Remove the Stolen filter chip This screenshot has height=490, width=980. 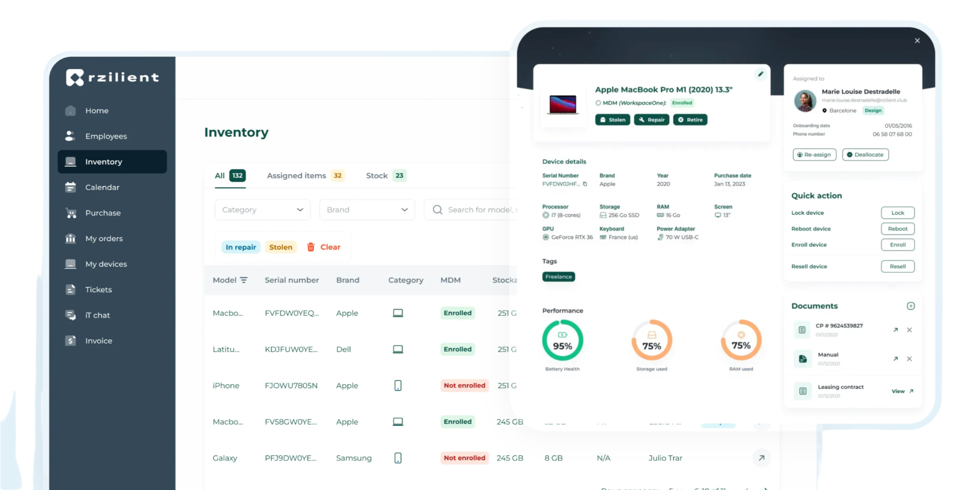(x=280, y=247)
